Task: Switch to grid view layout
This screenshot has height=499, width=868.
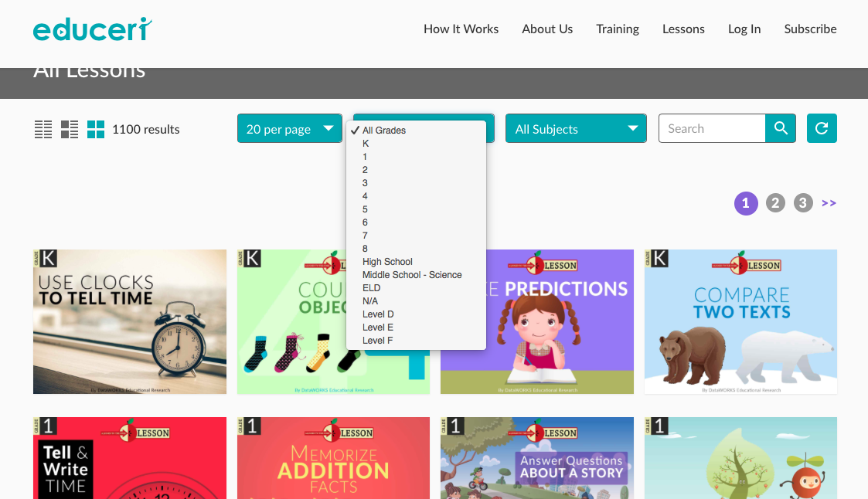Action: [x=96, y=129]
